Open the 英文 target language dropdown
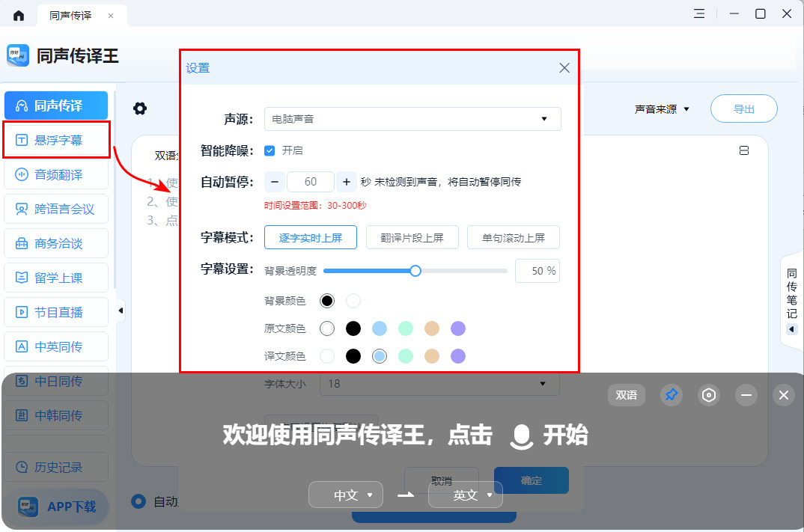 pos(466,495)
